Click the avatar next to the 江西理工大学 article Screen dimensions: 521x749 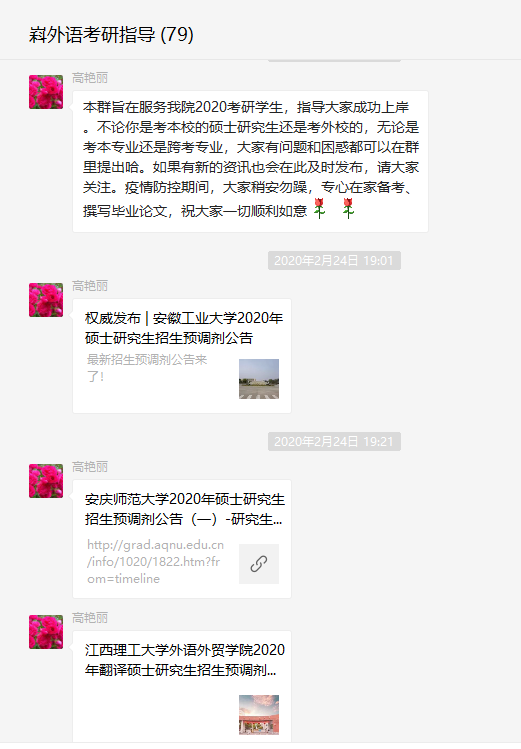[x=46, y=632]
